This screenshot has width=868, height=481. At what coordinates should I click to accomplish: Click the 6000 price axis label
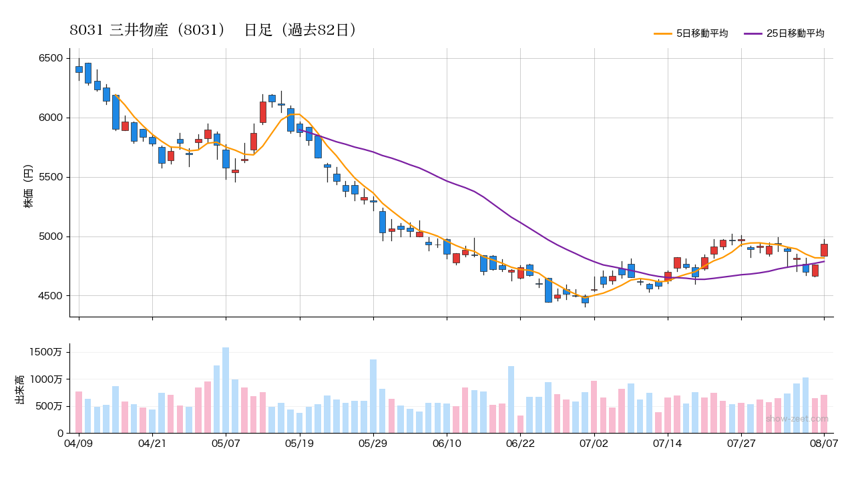[x=51, y=118]
